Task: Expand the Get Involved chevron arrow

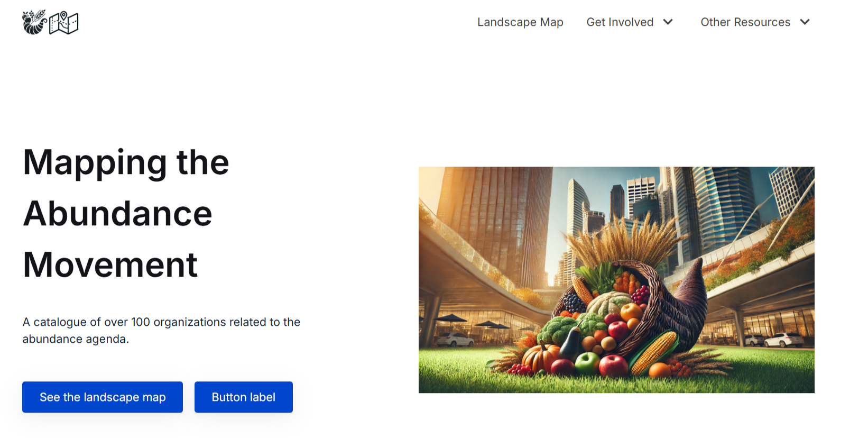Action: tap(668, 22)
